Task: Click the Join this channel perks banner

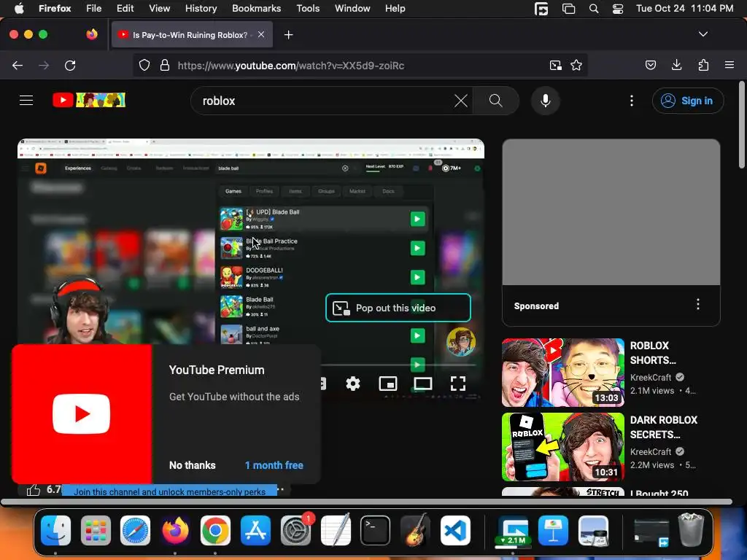Action: (169, 491)
